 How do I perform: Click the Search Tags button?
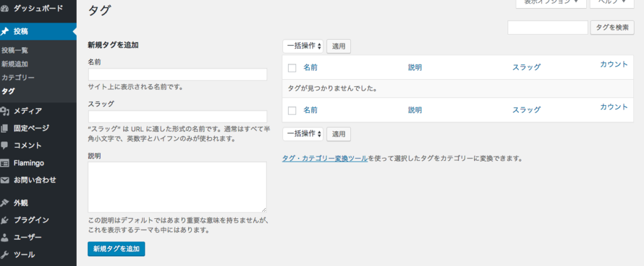[612, 28]
